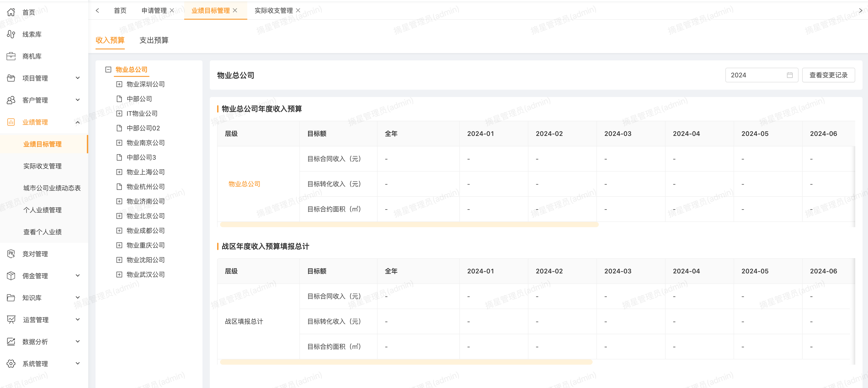Image resolution: width=868 pixels, height=388 pixels.
Task: Click the 线索库 sidebar icon
Action: tap(11, 34)
